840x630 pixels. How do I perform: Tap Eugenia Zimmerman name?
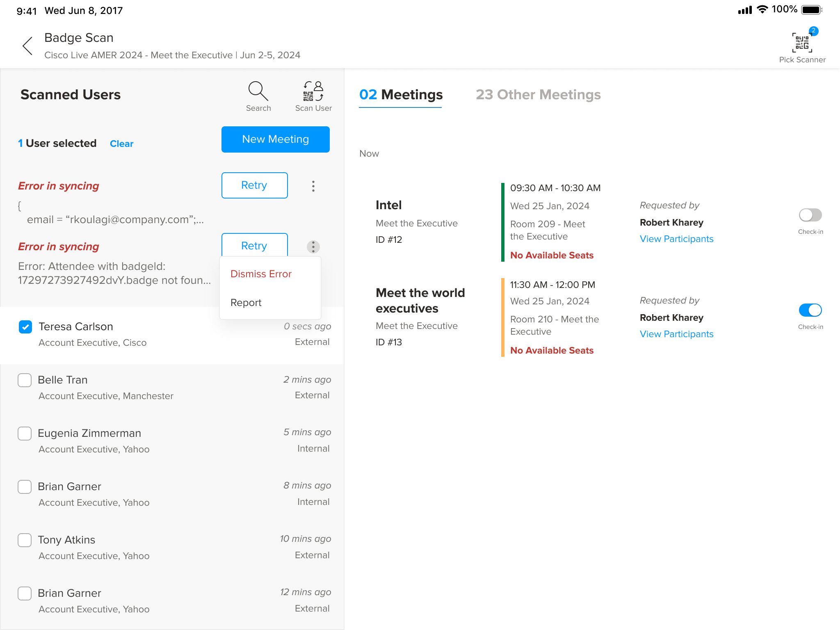pos(89,433)
